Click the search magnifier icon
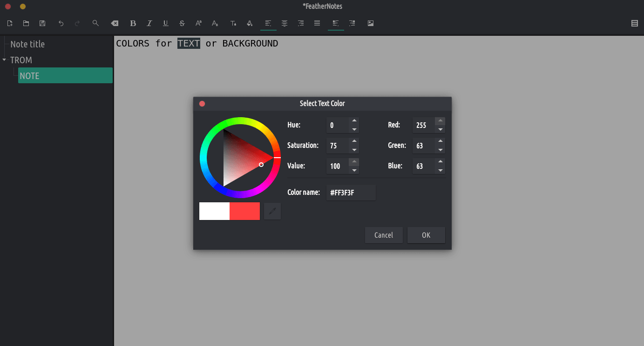This screenshot has height=346, width=644. (95, 23)
